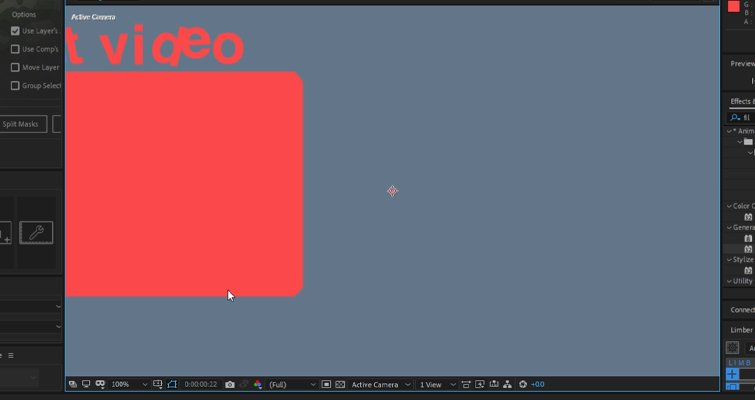Toggle the mask and shape path visibility icon
The image size is (755, 400).
coord(172,384)
